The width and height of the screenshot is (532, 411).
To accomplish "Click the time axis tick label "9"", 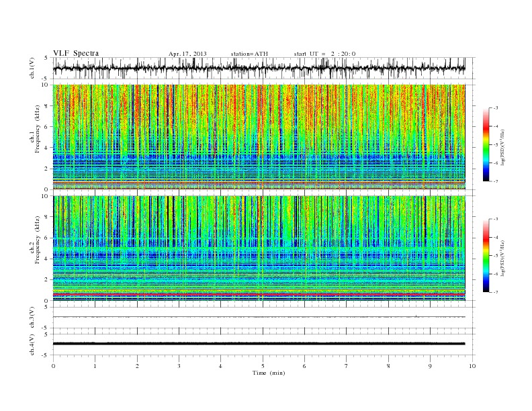I will 430,366.
